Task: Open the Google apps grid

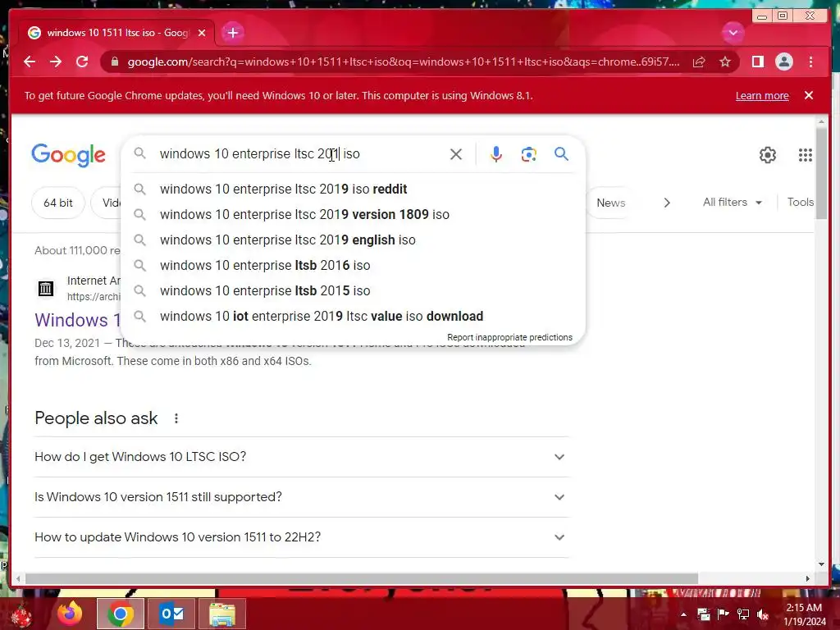Action: pos(806,155)
